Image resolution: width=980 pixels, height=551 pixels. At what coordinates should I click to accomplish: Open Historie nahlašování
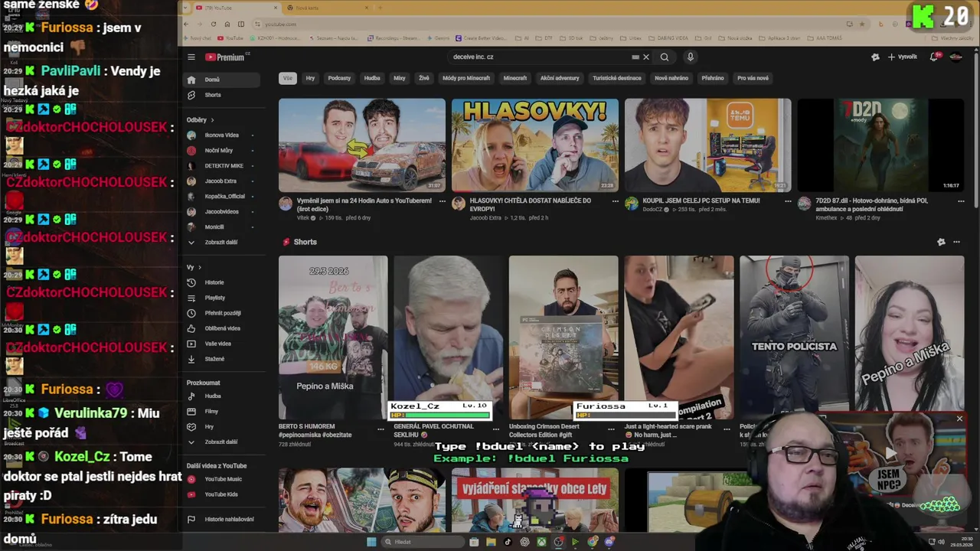coord(221,519)
